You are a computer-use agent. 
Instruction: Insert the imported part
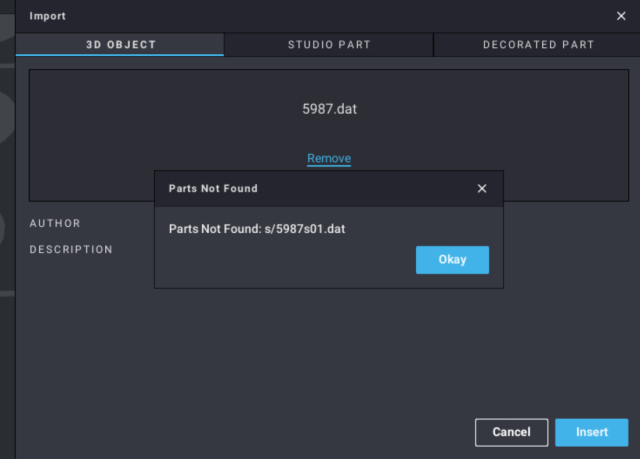click(592, 432)
